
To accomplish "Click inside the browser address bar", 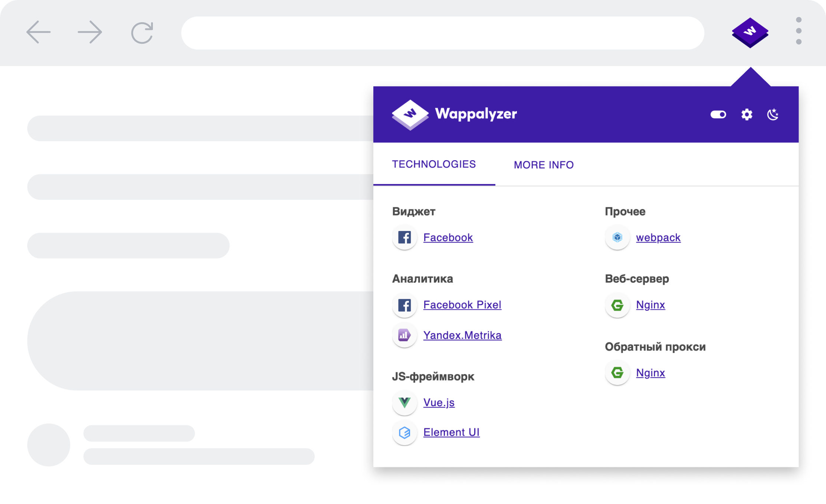I will [442, 33].
